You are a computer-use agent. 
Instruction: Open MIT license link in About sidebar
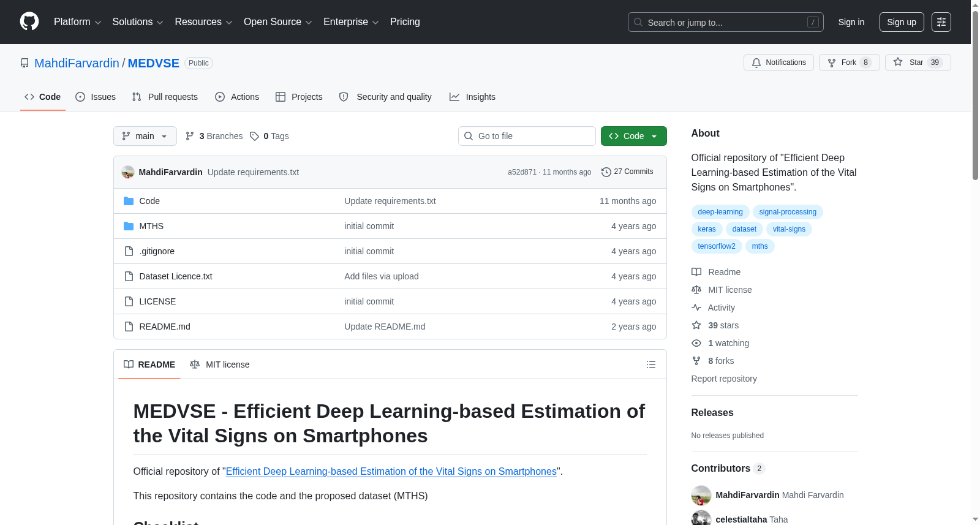click(722, 290)
